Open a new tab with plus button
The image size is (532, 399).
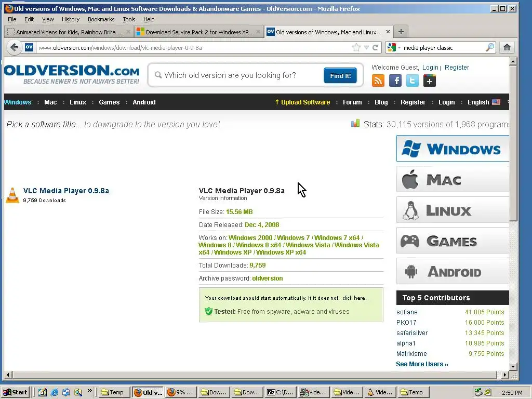click(x=401, y=32)
